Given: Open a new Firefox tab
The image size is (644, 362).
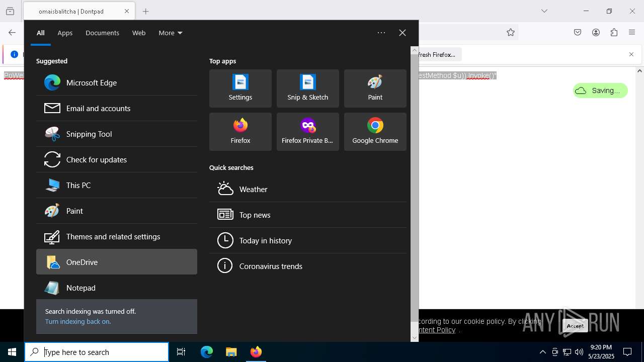Looking at the screenshot, I should tap(146, 11).
